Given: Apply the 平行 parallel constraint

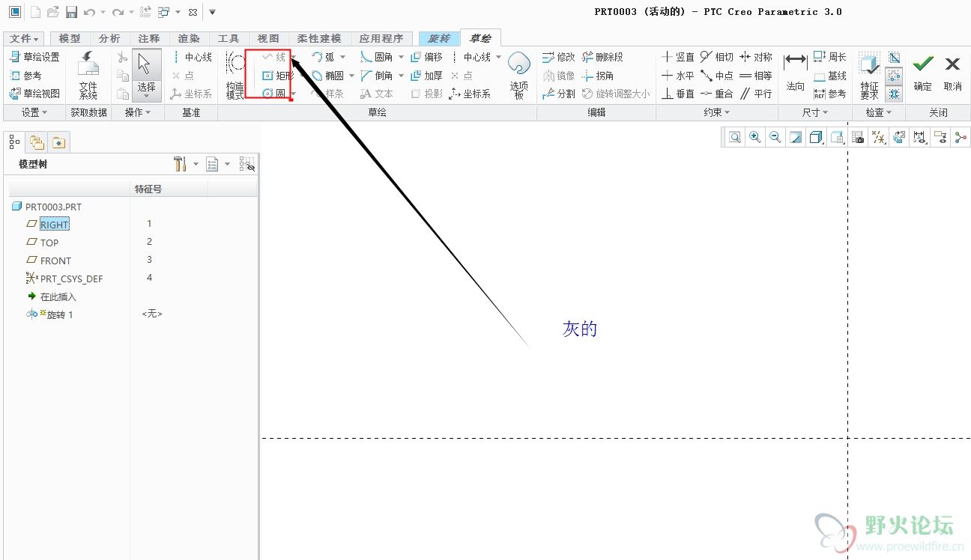Looking at the screenshot, I should 756,94.
